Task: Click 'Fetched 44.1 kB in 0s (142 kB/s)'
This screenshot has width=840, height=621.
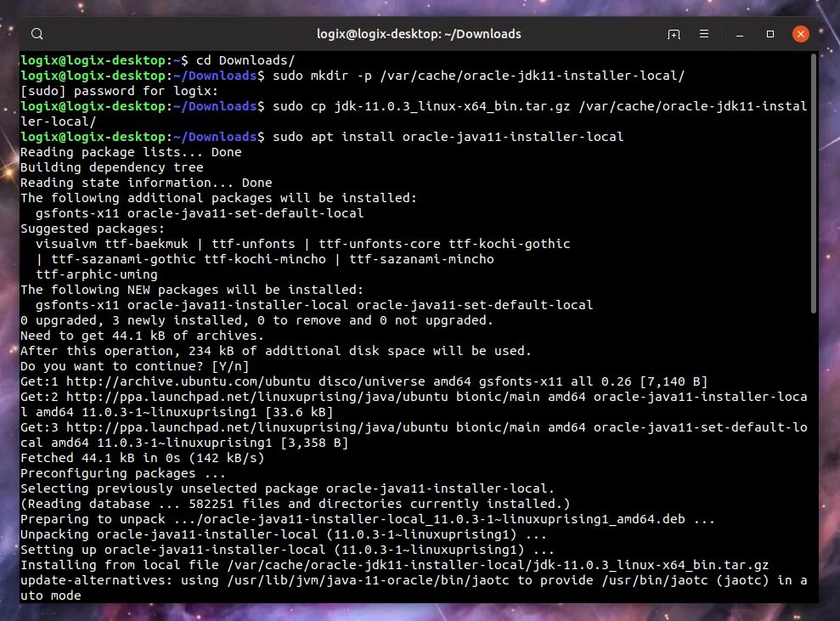Action: [142, 458]
